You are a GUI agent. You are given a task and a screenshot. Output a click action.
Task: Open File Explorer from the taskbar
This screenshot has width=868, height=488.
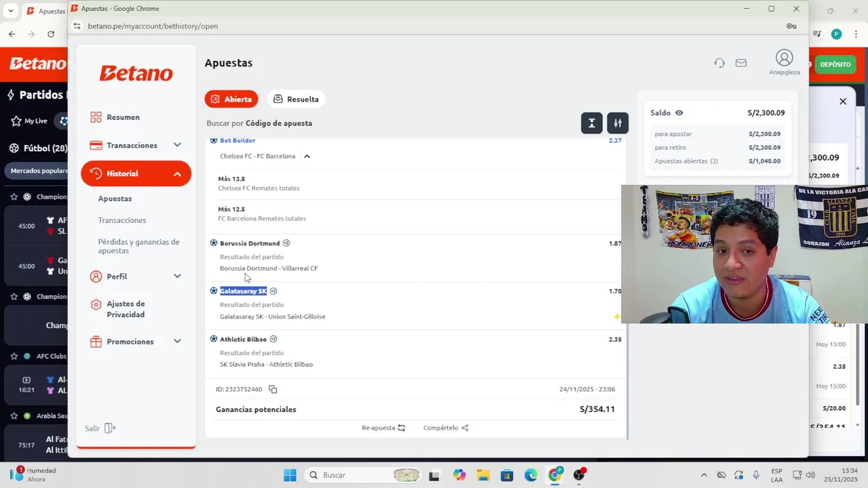click(x=483, y=475)
